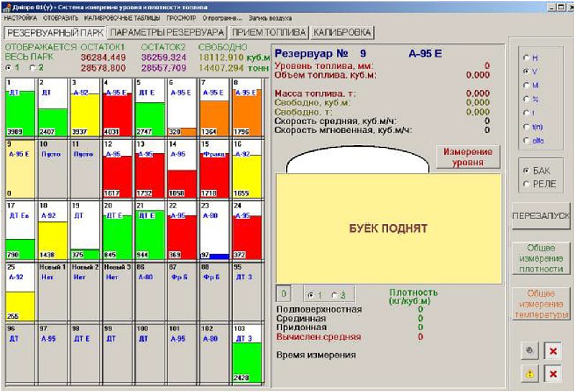Screen dimensions: 575x392
Task: Click the gray hand icon button
Action: coord(530,351)
